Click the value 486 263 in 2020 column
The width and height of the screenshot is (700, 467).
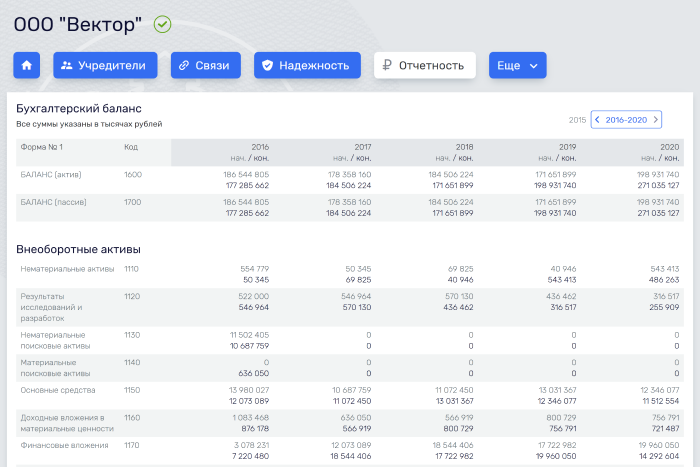click(x=664, y=280)
